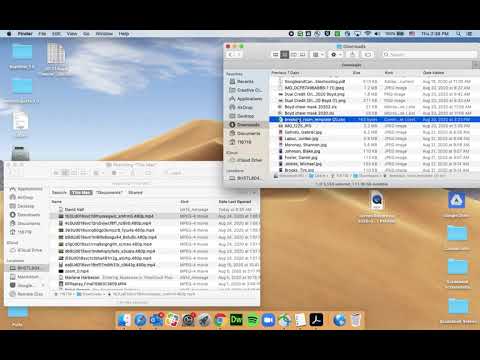This screenshot has width=480, height=360.
Task: Open the Window menu
Action: coord(104,34)
